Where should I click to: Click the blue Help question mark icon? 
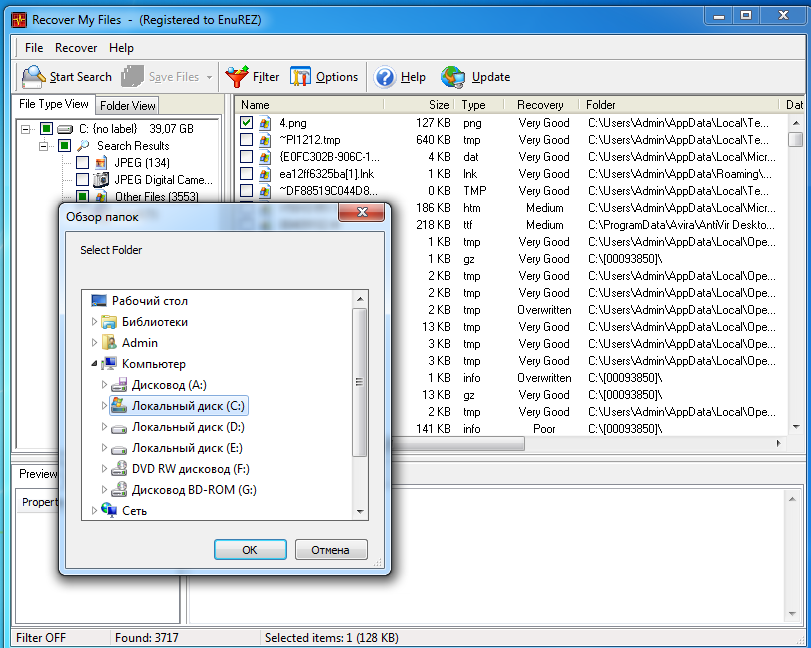coord(385,77)
